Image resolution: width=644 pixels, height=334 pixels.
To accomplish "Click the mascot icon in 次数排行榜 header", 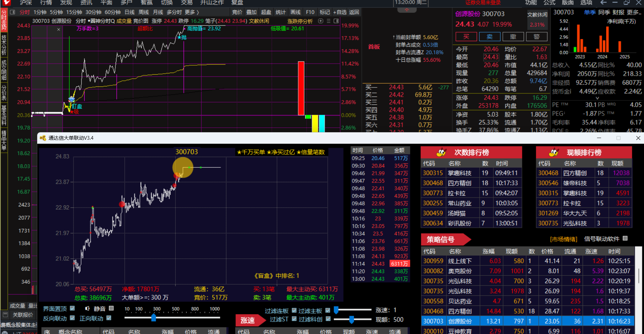I will coord(441,152).
